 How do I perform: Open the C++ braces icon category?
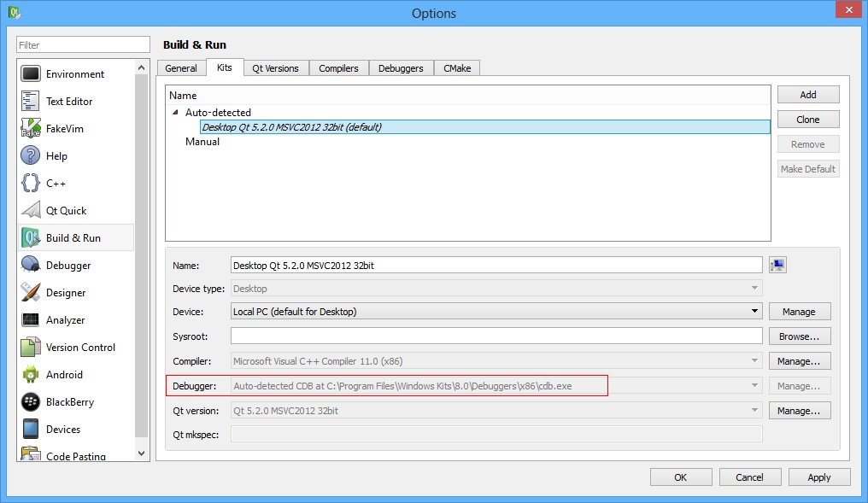tap(31, 183)
